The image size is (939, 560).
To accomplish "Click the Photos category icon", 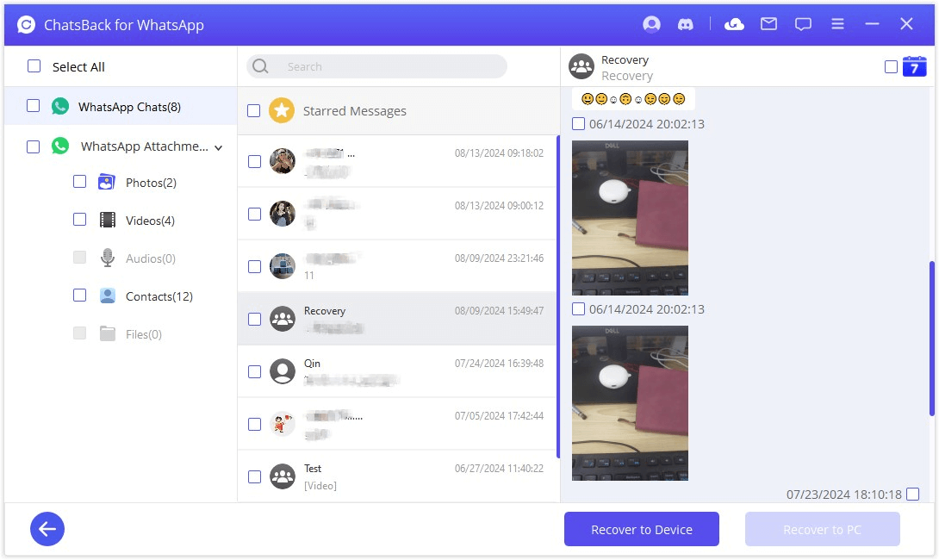I will pyautogui.click(x=107, y=182).
